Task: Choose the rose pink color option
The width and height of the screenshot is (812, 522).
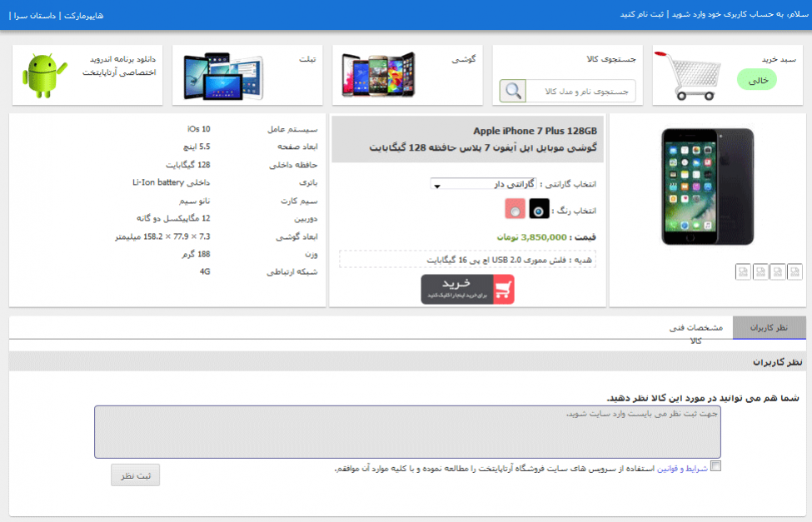Action: 516,209
